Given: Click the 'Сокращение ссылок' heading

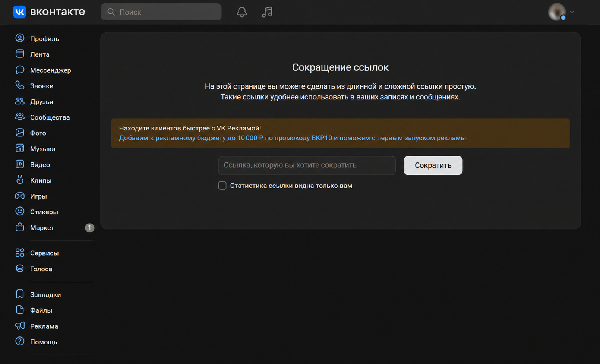Looking at the screenshot, I should pyautogui.click(x=340, y=67).
